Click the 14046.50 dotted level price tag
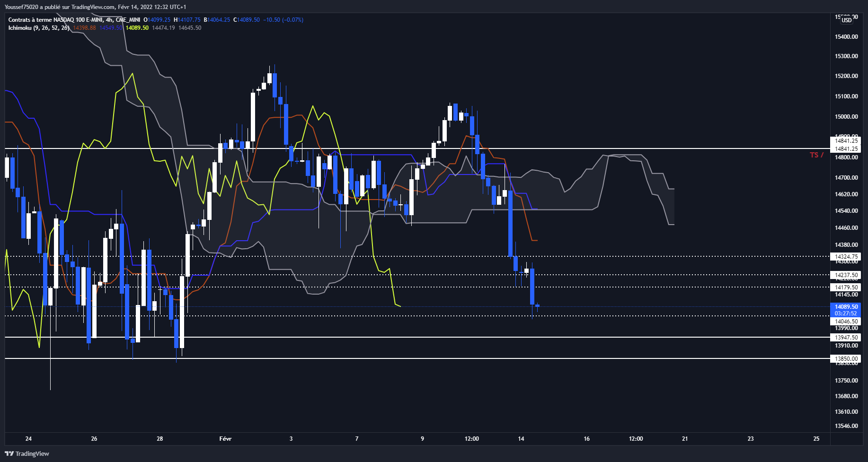The height and width of the screenshot is (462, 868). (846, 322)
